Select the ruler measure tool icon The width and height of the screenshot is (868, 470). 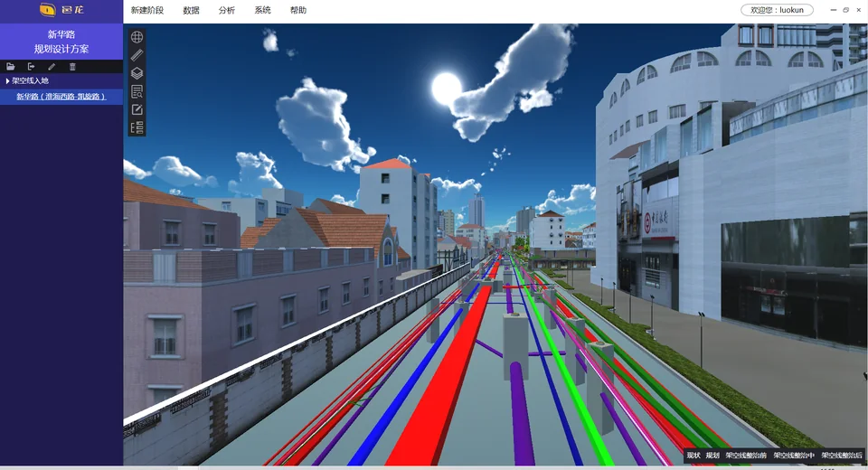[x=137, y=55]
